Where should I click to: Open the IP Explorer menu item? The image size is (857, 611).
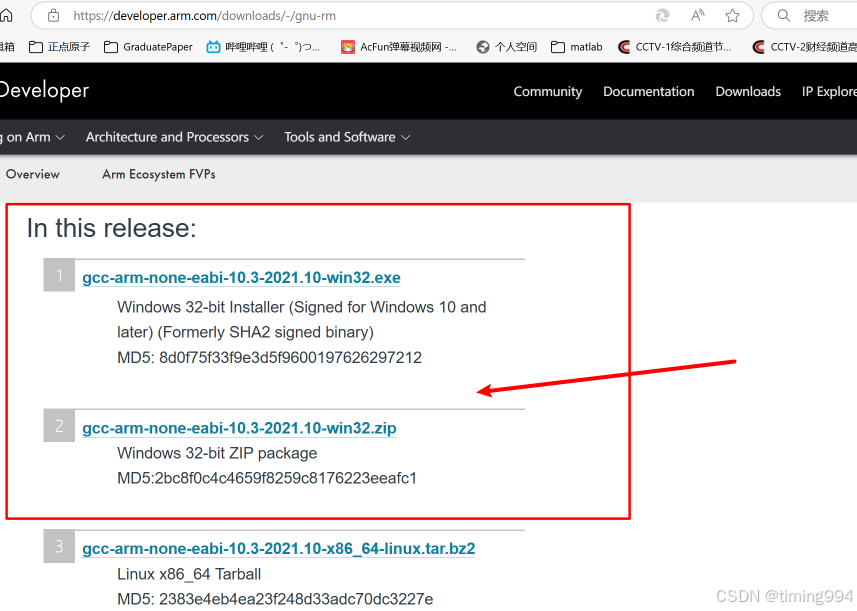829,91
